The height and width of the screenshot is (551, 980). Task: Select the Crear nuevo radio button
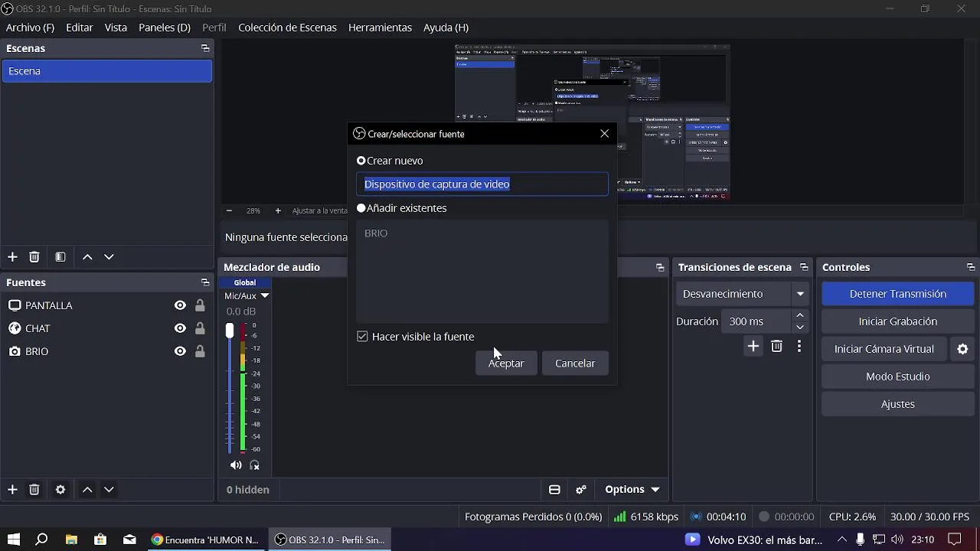pos(361,161)
